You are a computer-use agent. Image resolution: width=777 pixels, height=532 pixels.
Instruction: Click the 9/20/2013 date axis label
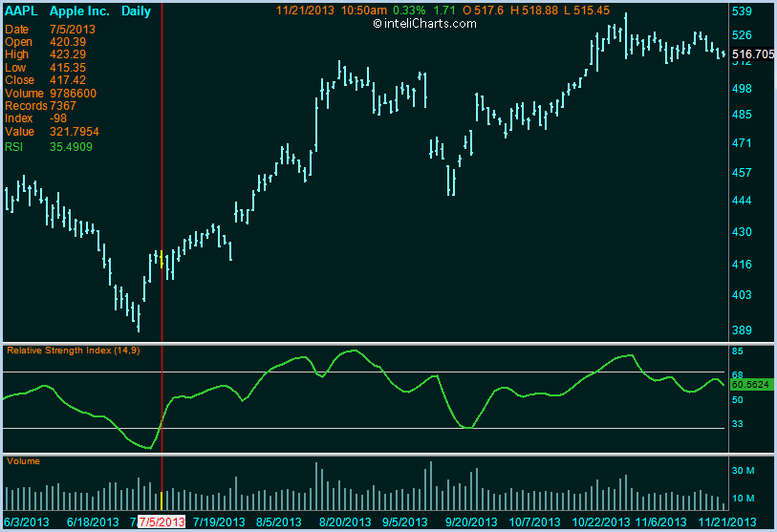(471, 522)
